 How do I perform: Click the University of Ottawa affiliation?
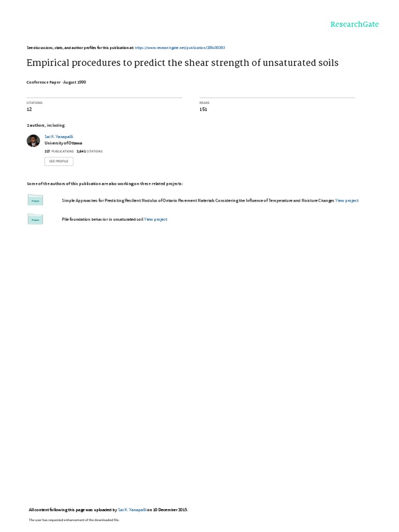[x=63, y=143]
